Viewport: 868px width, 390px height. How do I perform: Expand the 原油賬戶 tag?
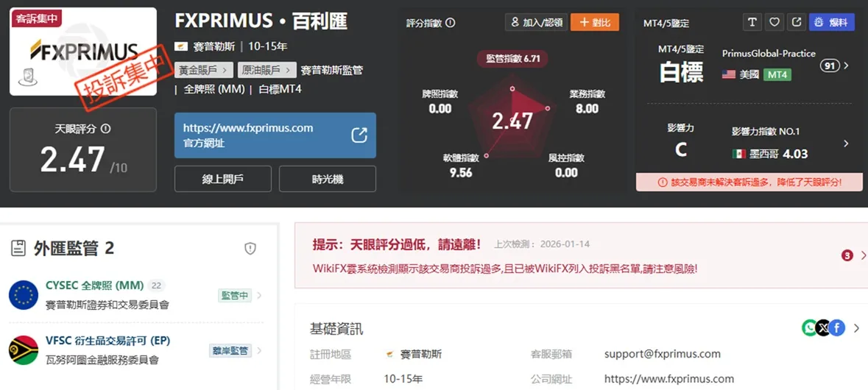click(x=267, y=70)
